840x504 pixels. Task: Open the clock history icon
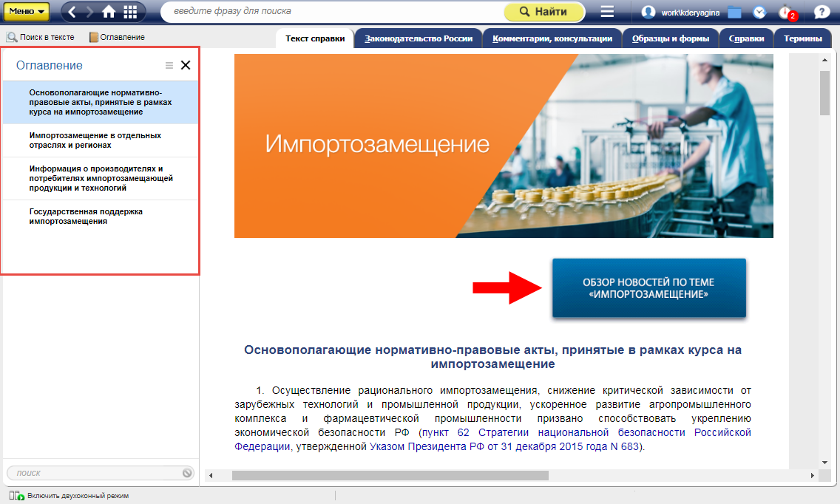759,12
